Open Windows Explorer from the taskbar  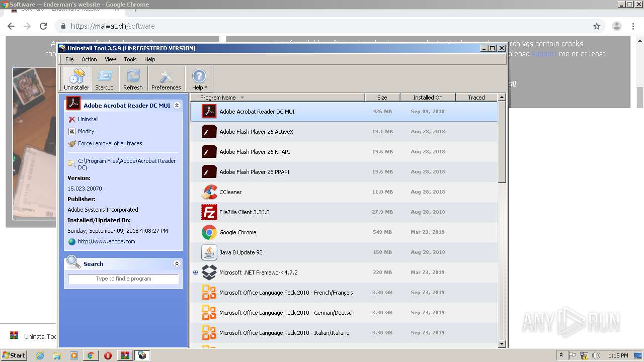(x=57, y=355)
